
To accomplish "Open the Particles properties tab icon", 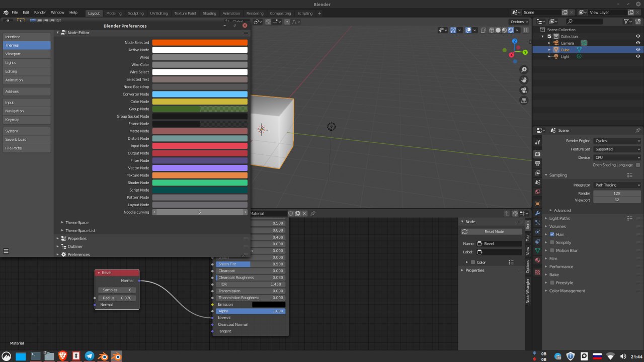I will pyautogui.click(x=537, y=223).
